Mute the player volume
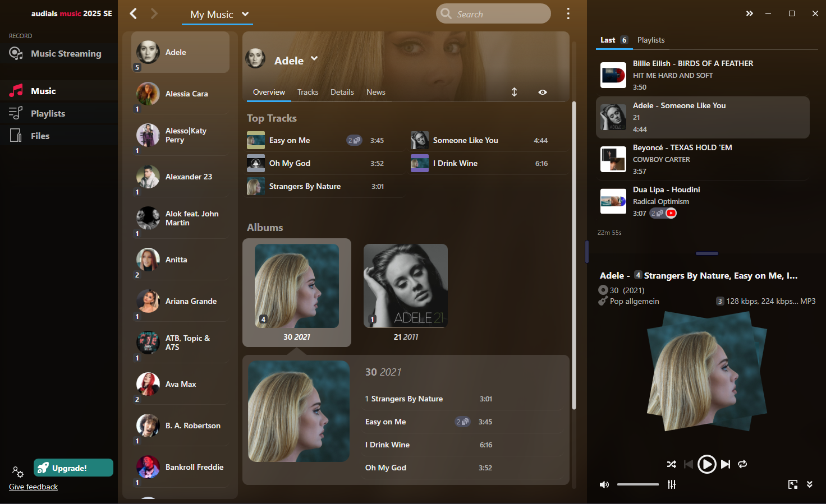Screen dimensions: 826x504 [x=604, y=484]
